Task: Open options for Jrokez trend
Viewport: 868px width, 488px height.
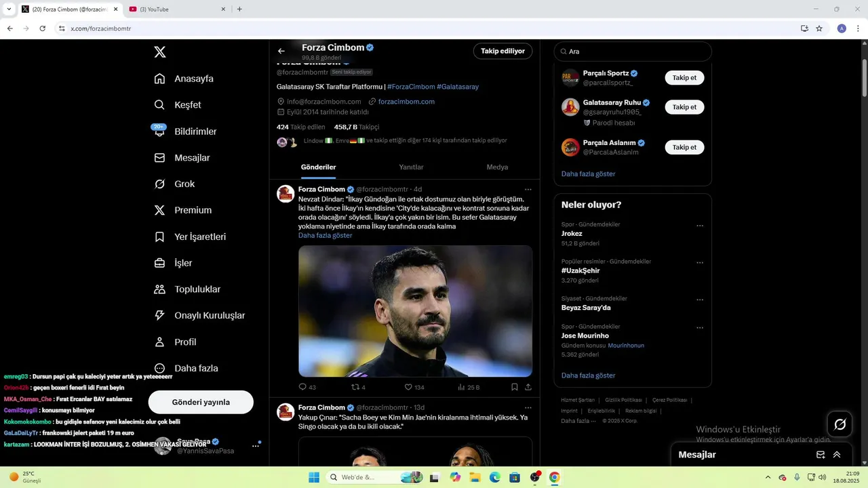Action: 700,226
